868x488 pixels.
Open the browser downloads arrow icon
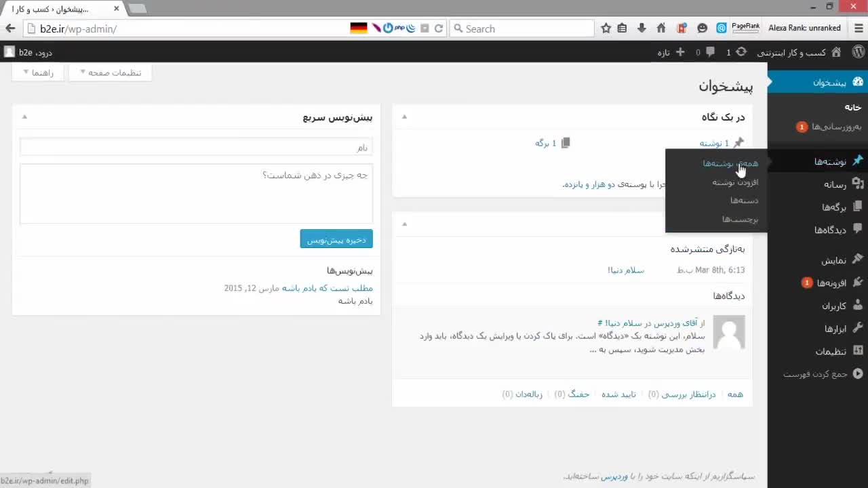[x=642, y=28]
